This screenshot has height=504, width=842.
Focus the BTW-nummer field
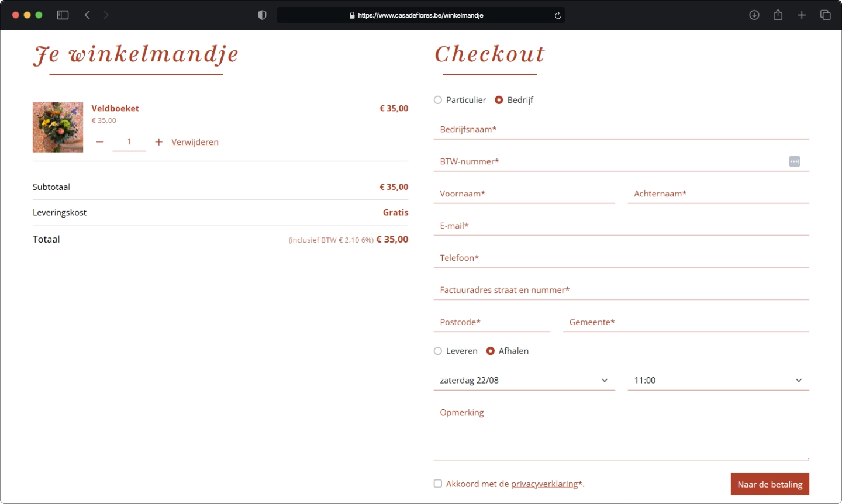point(621,162)
